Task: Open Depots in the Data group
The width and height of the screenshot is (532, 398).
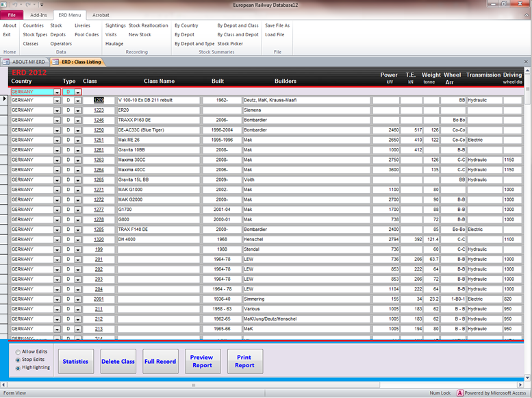Action: click(58, 35)
